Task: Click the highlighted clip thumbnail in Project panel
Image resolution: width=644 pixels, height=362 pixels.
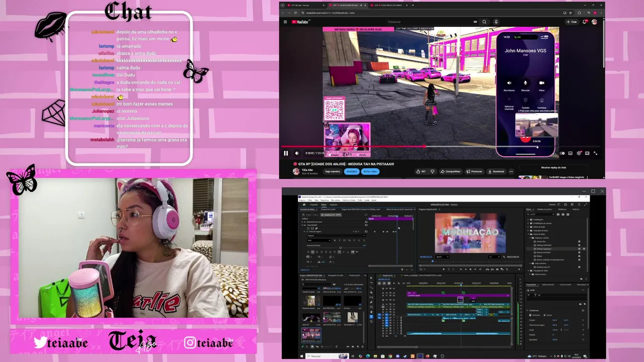Action: click(311, 335)
